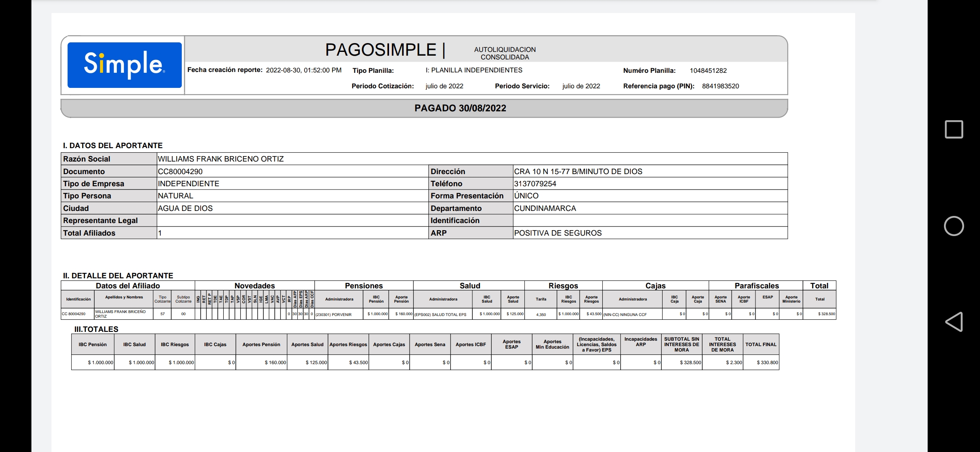Tap the SUBTOTAL SIN INTERESES DE MORA header

(x=681, y=344)
